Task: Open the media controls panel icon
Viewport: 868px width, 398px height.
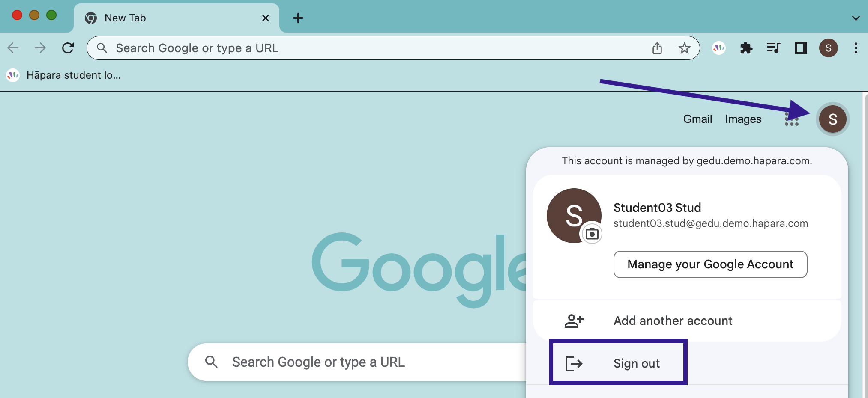Action: (x=774, y=48)
